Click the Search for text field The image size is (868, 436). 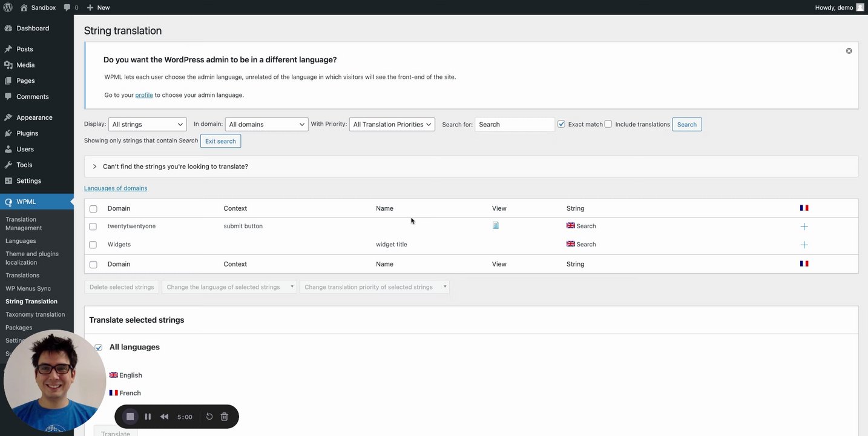pyautogui.click(x=515, y=124)
